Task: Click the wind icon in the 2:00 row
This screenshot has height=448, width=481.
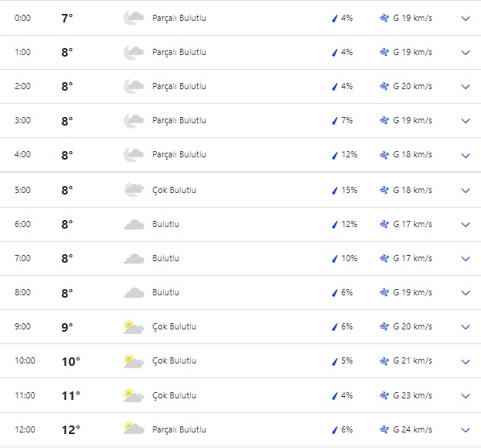Action: click(384, 86)
